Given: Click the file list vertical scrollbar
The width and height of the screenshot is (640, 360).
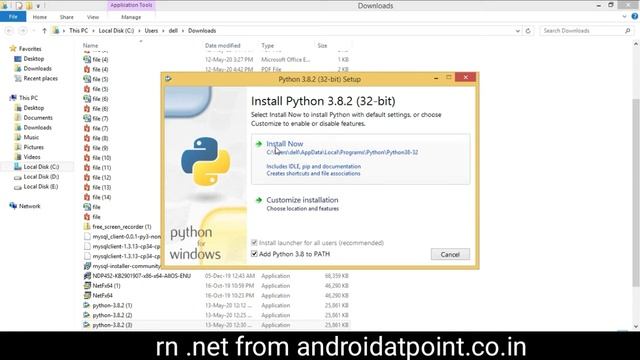Looking at the screenshot, I should (636, 192).
